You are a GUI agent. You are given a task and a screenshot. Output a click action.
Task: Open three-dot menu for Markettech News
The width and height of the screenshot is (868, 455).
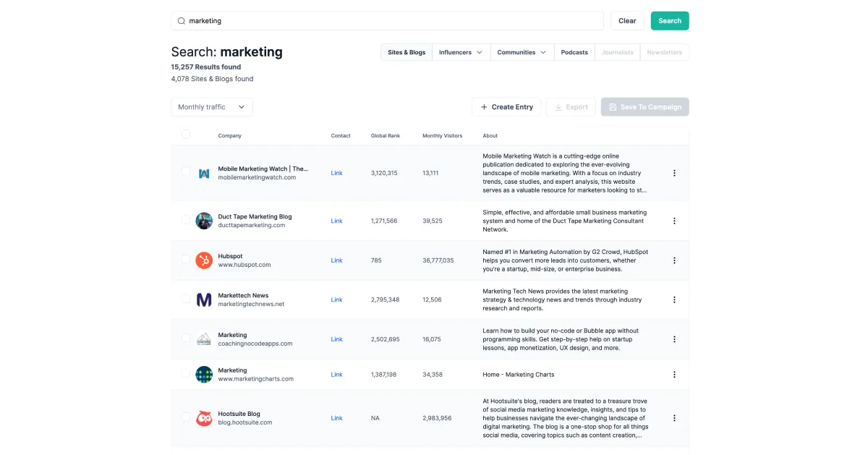click(674, 299)
